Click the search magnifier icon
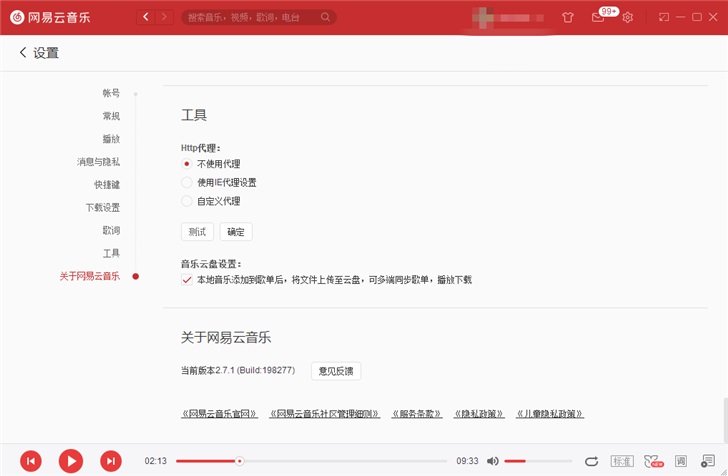 [x=325, y=17]
